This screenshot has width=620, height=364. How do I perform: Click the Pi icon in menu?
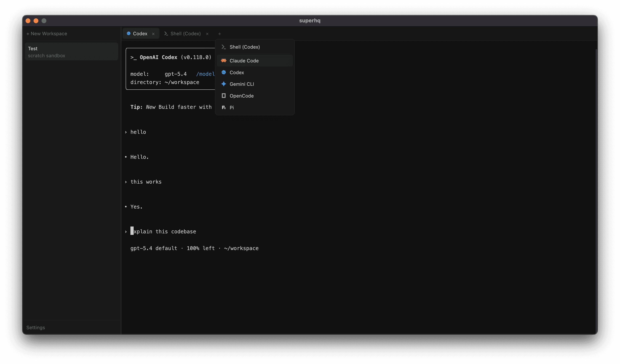click(x=223, y=107)
